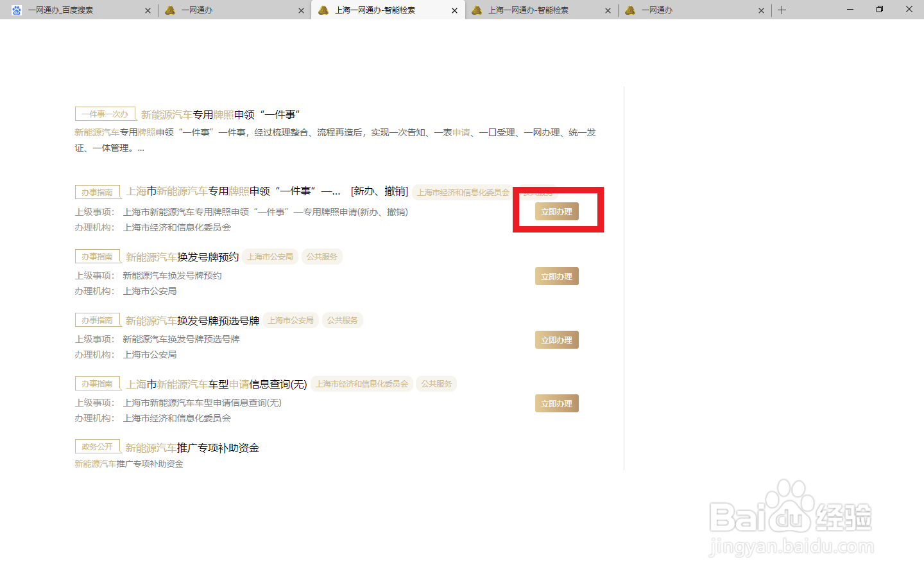
Task: Click the 公共服务 tag next to 上海市公安局
Action: pyautogui.click(x=322, y=256)
